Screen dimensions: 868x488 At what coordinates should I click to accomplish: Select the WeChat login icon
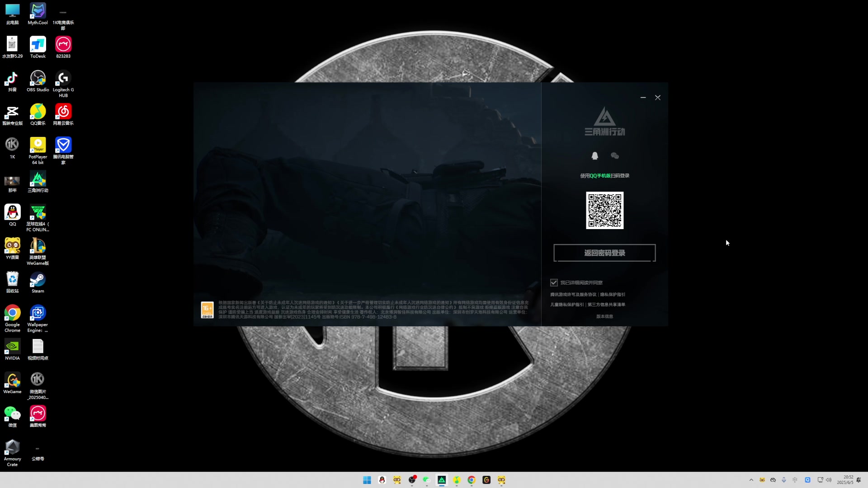tap(615, 156)
